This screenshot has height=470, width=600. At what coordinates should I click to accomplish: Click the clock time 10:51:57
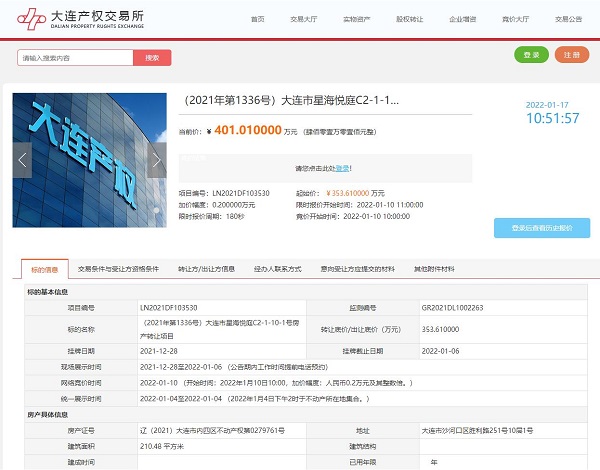(x=553, y=118)
